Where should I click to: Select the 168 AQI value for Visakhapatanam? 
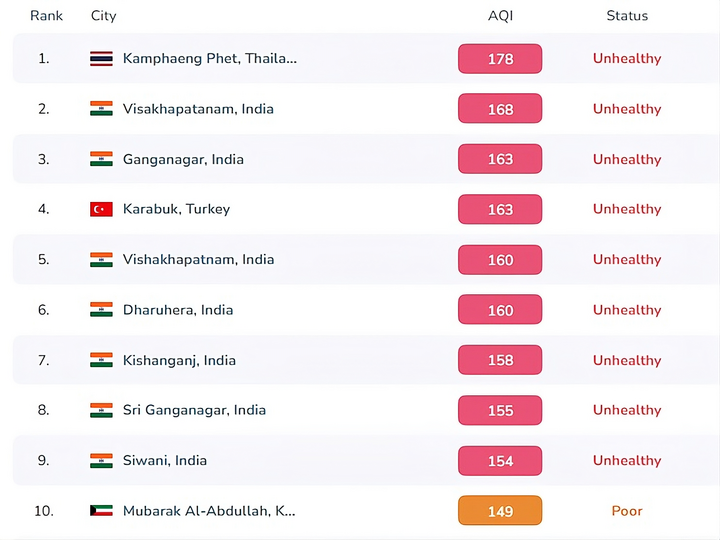click(500, 109)
